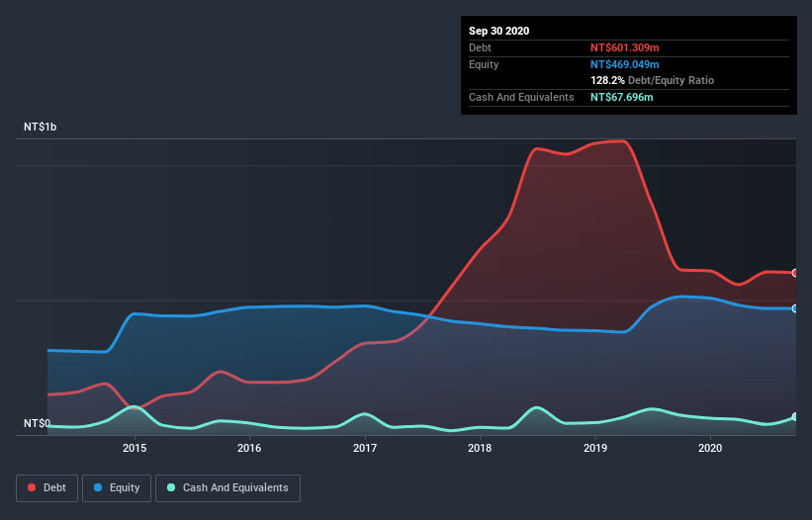Click the tooltip's Debt row label

click(480, 47)
